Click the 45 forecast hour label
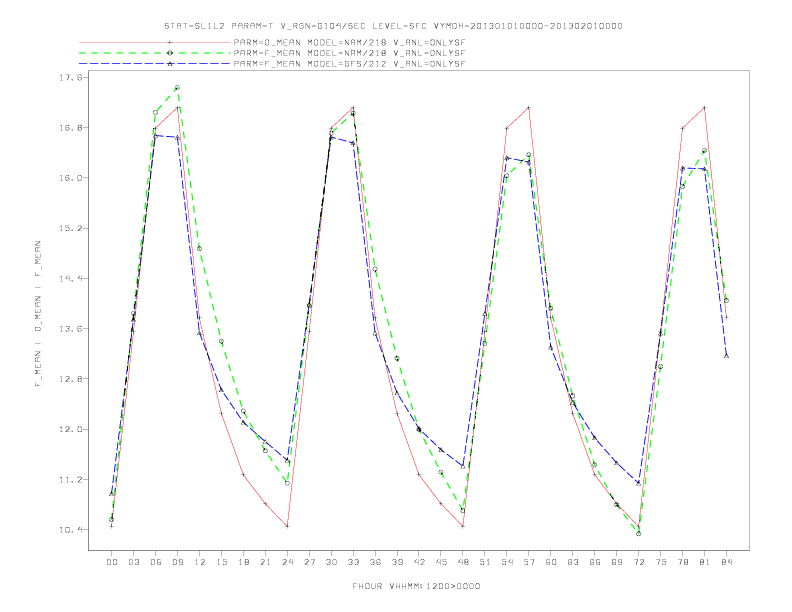The width and height of the screenshot is (792, 612). [x=441, y=562]
